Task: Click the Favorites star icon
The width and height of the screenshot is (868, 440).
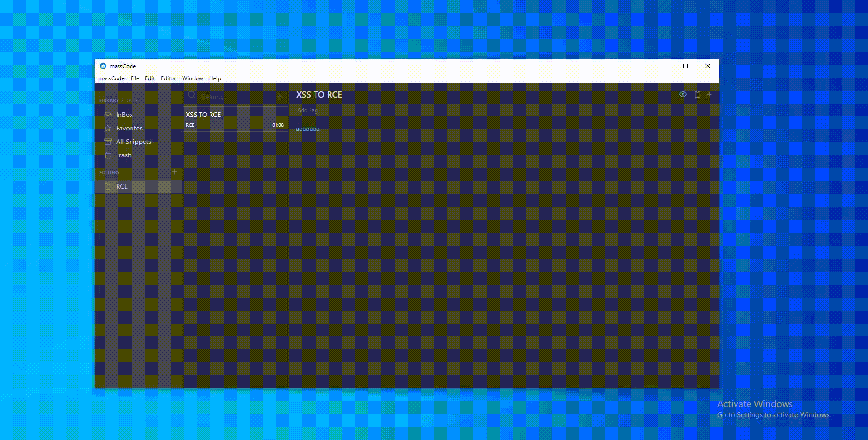Action: 108,128
